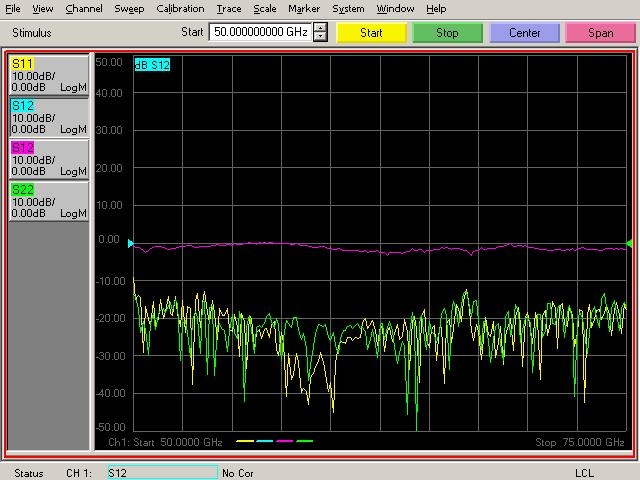640x480 pixels.
Task: Select the S11 trace status panel
Action: tap(49, 76)
